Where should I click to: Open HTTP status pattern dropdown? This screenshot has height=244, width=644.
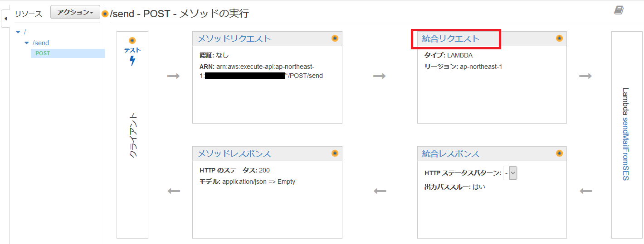510,173
